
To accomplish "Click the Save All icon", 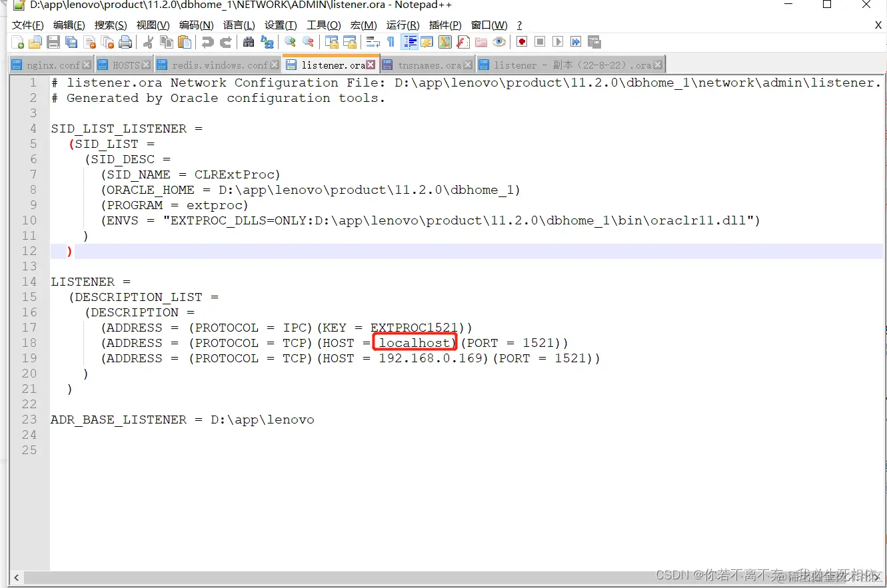I will [71, 42].
